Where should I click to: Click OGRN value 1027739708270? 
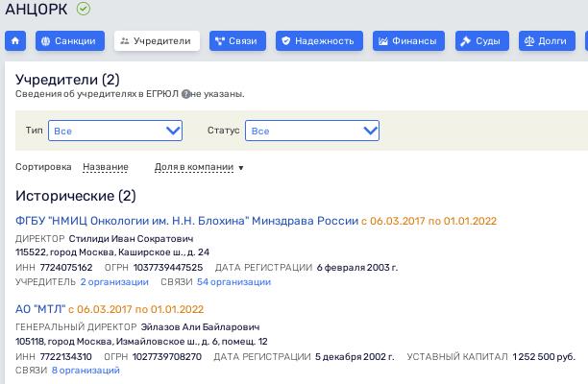coord(167,357)
